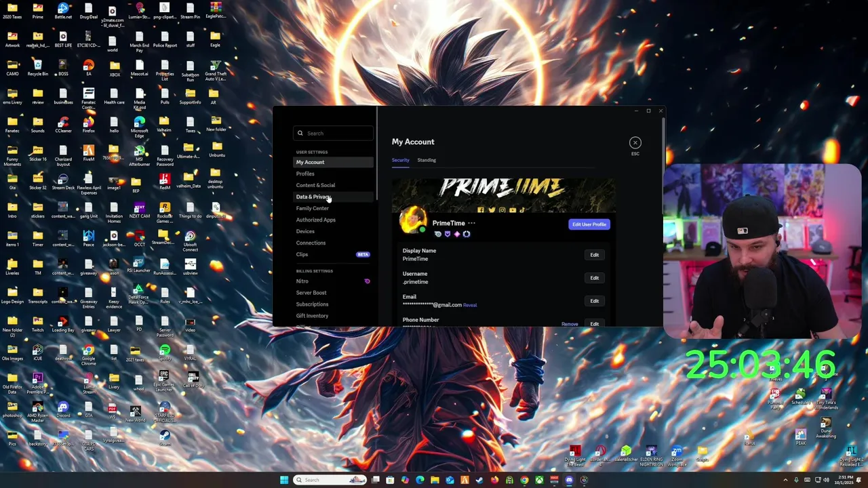
Task: Launch Firefox from the desktop
Action: pyautogui.click(x=88, y=125)
